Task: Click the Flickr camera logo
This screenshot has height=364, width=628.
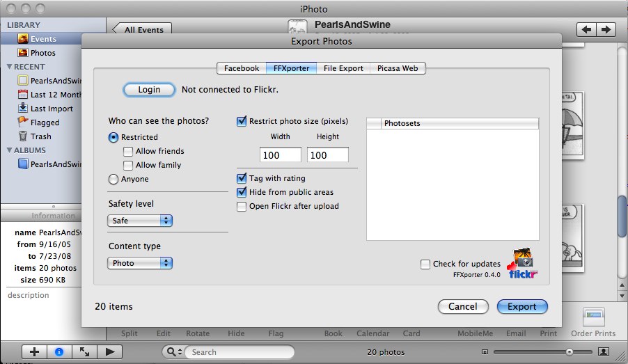Action: pos(522,263)
